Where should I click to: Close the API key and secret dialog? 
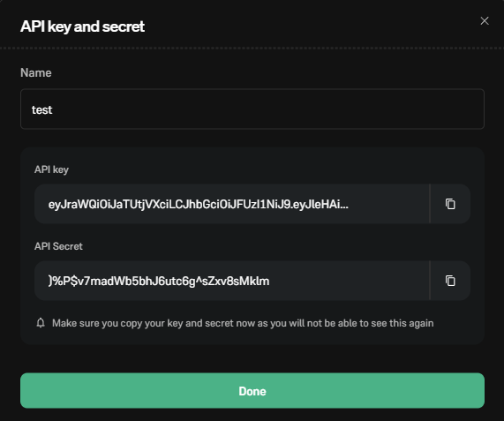coord(485,21)
